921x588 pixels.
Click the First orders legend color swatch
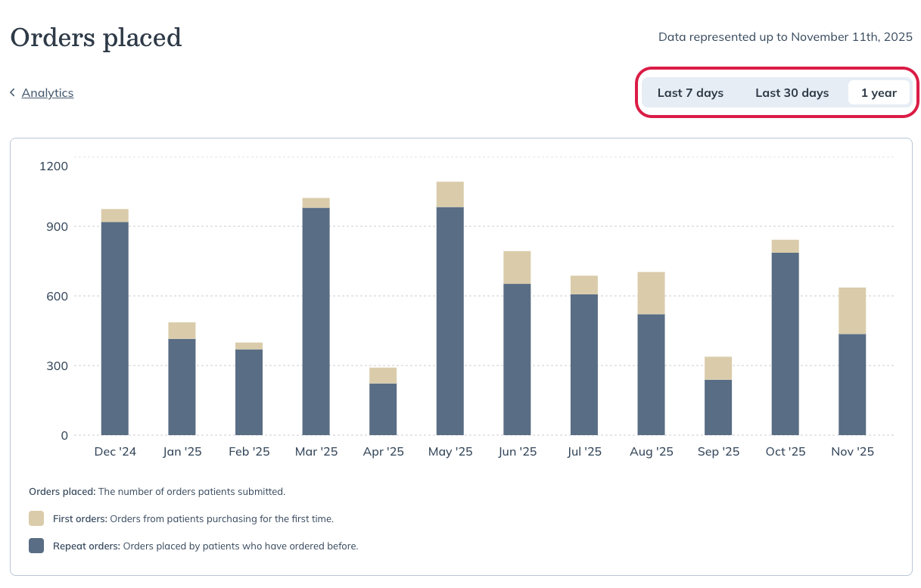coord(36,518)
